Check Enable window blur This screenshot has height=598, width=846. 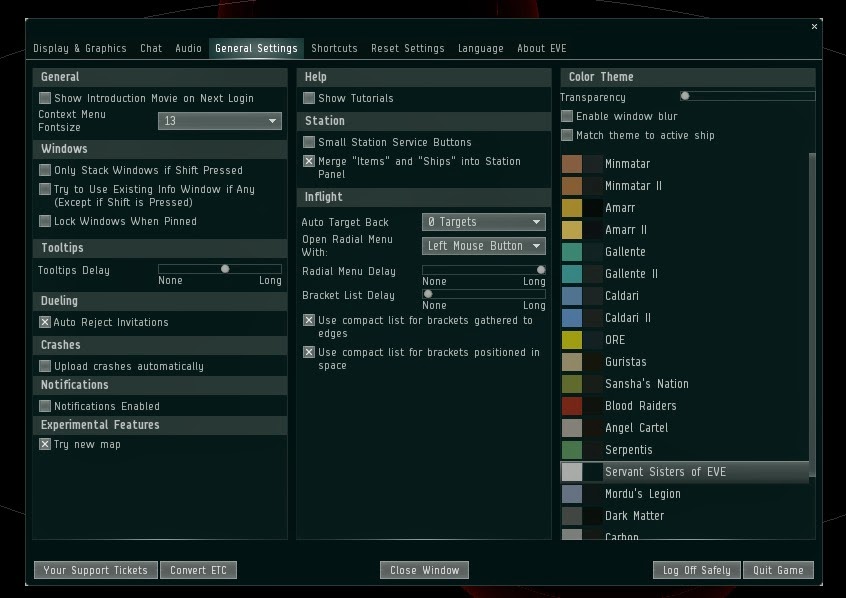(567, 116)
